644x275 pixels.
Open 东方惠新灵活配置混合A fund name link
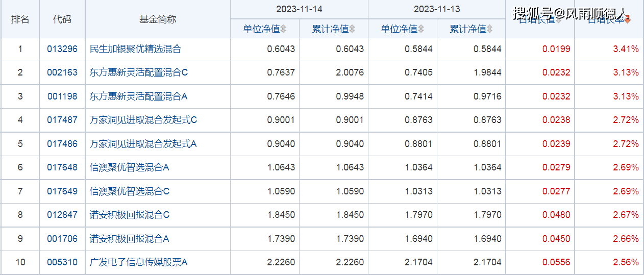pos(139,96)
